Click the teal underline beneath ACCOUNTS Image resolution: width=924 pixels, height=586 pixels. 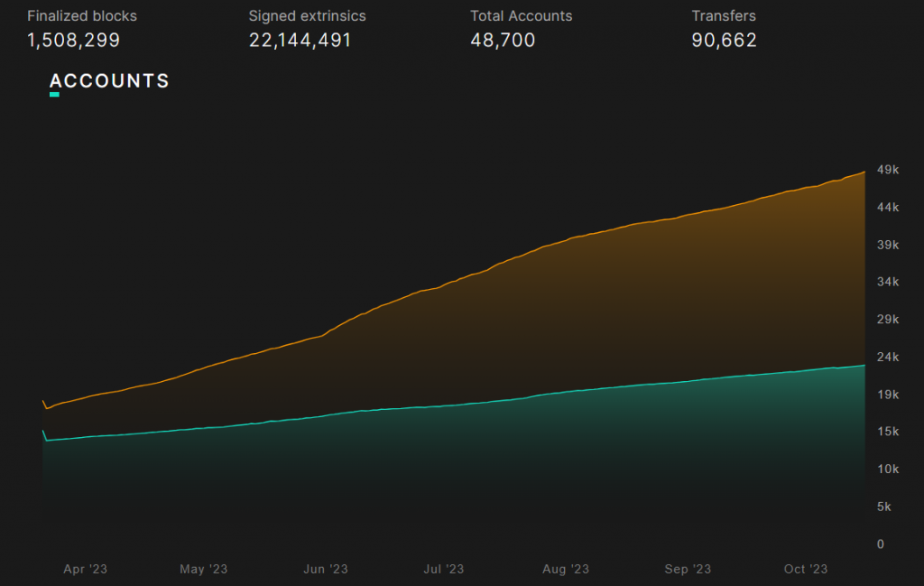pyautogui.click(x=54, y=94)
